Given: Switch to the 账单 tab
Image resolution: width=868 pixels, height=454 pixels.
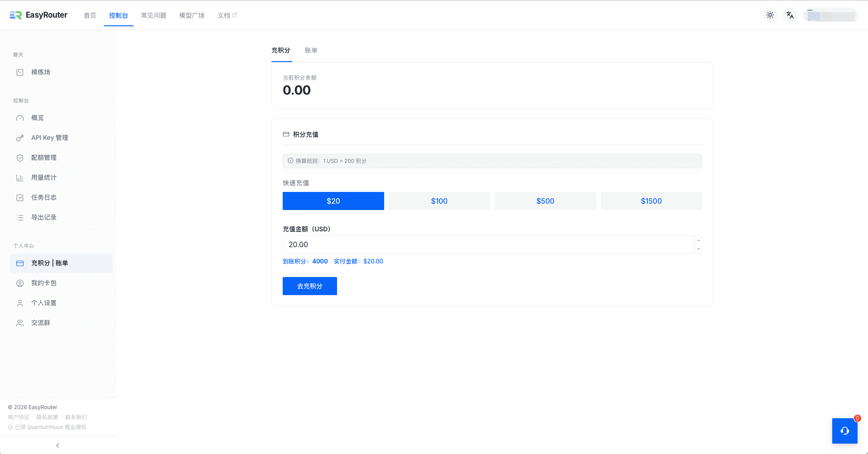Looking at the screenshot, I should (311, 50).
